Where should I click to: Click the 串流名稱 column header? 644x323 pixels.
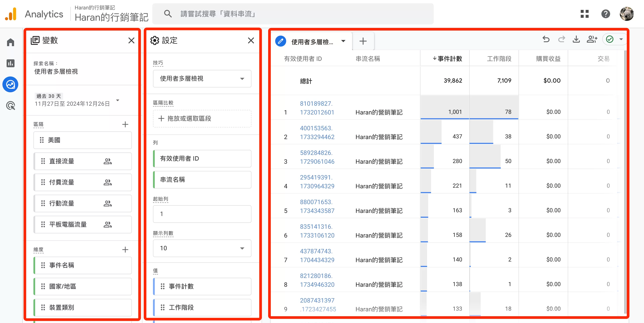click(368, 58)
